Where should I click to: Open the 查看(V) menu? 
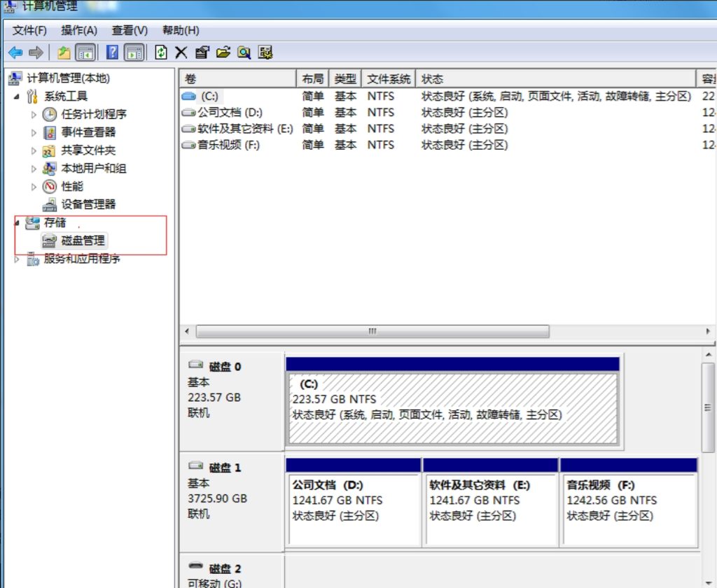130,31
